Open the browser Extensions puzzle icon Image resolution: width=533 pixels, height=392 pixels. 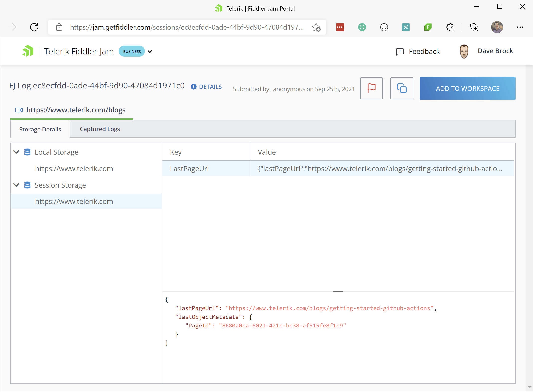click(450, 27)
